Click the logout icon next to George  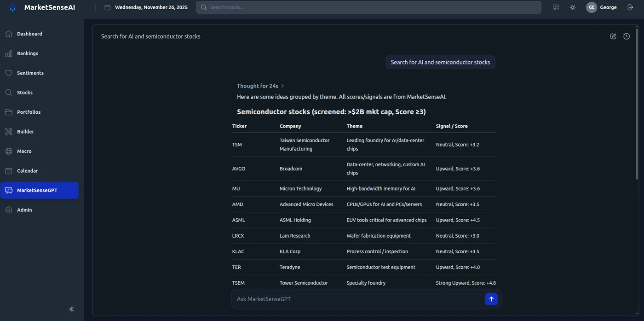[630, 7]
